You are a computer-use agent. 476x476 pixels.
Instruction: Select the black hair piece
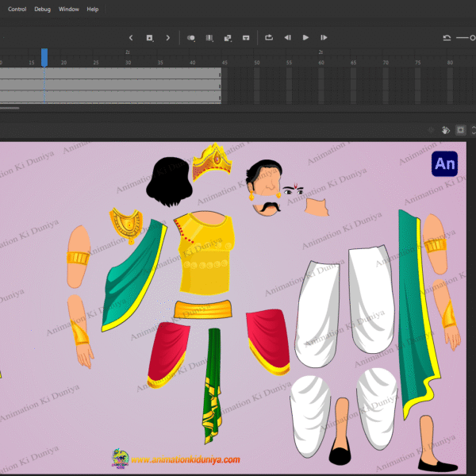[169, 182]
